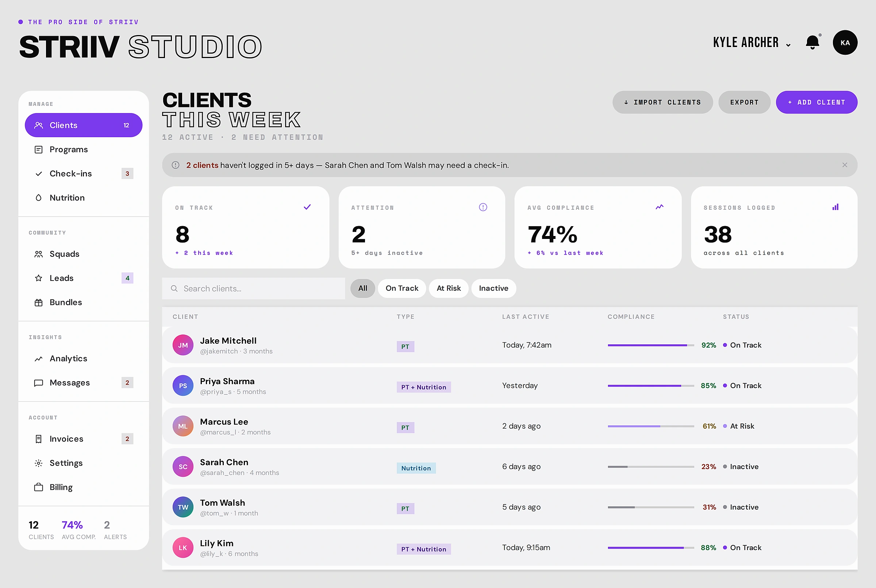Click Marcus Lee's 61% compliance bar

point(651,426)
